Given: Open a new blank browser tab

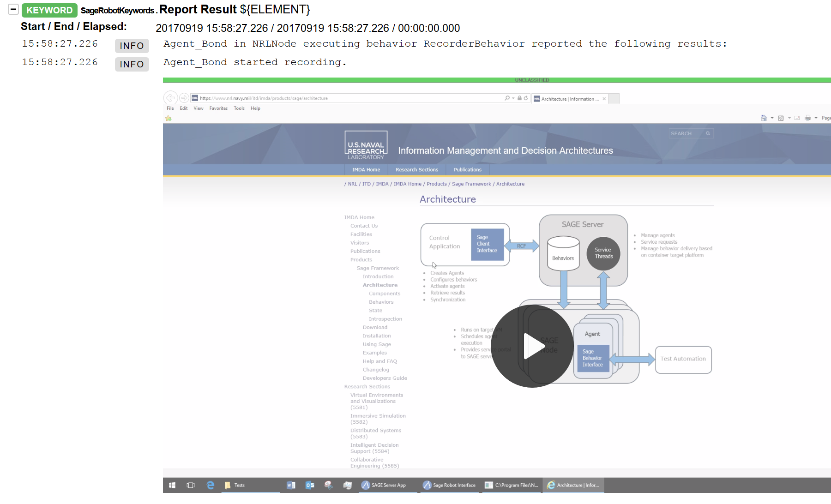Looking at the screenshot, I should pos(614,99).
